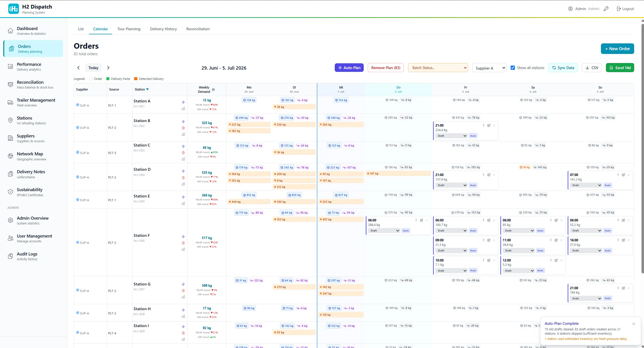Open Draft status dropdown for 21,3 kg order
Image resolution: width=644 pixels, height=348 pixels.
(451, 250)
